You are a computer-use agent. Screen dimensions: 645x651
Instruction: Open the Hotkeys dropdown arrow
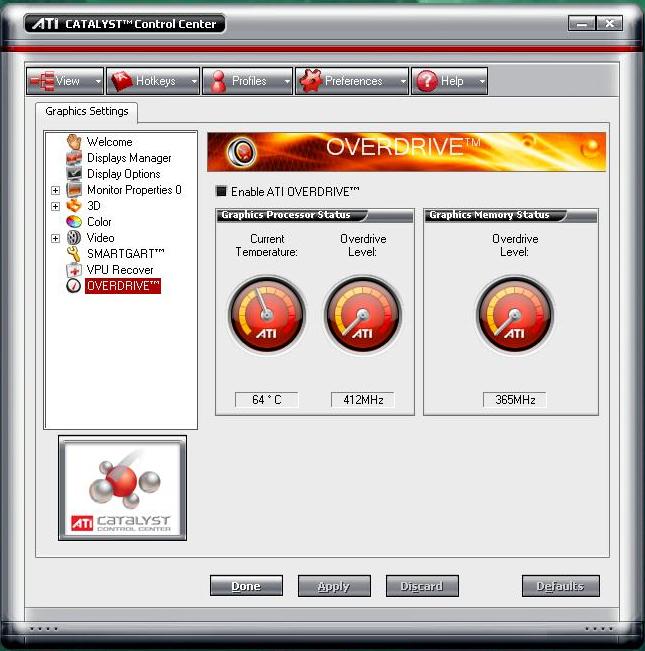194,81
